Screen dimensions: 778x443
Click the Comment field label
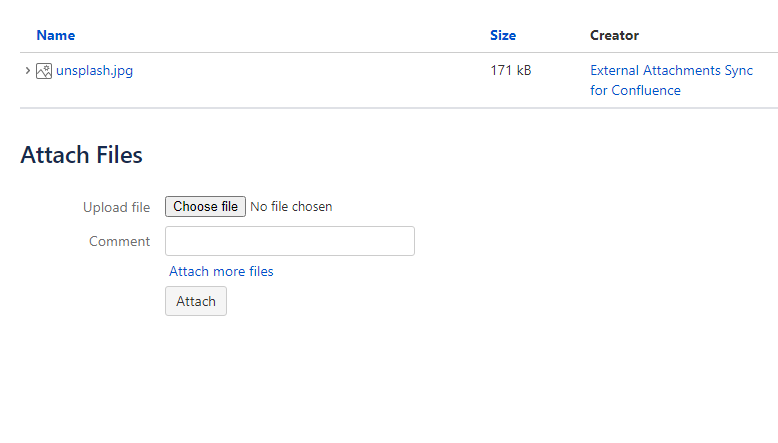pos(119,241)
